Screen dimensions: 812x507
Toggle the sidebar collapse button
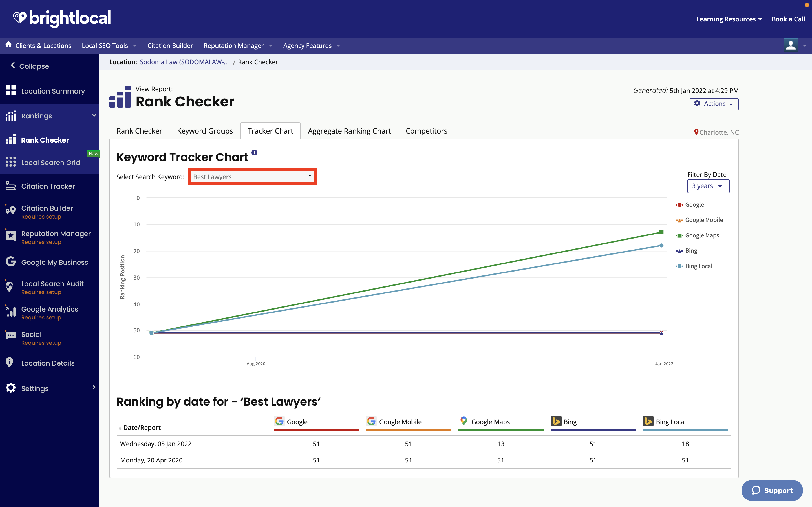(x=30, y=65)
